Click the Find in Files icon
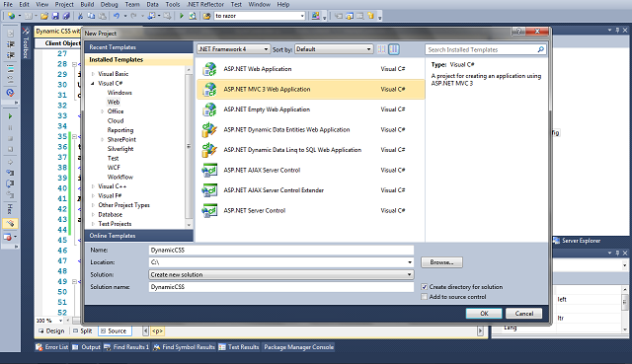The width and height of the screenshot is (632, 364). pyautogui.click(x=206, y=16)
